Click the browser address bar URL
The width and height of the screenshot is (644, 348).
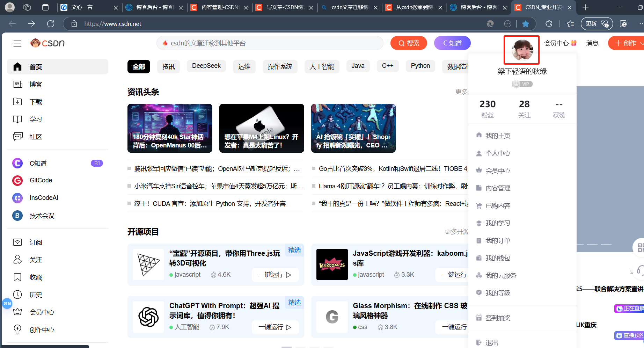[x=112, y=24]
